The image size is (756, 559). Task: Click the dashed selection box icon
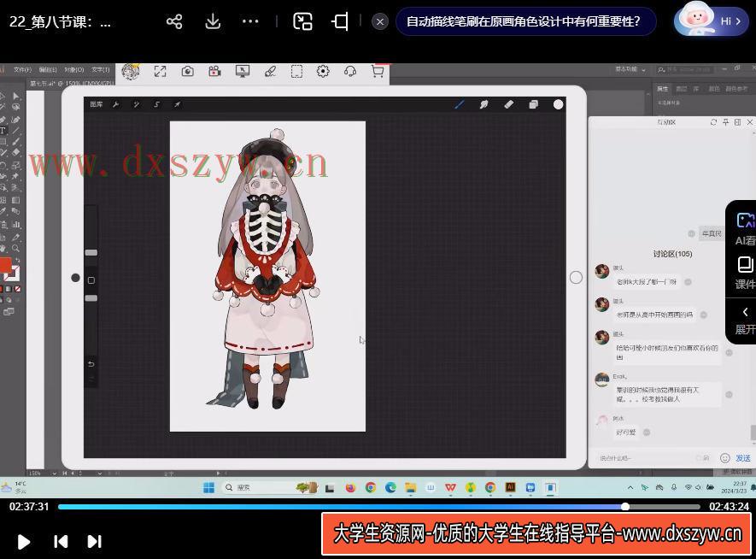point(296,72)
